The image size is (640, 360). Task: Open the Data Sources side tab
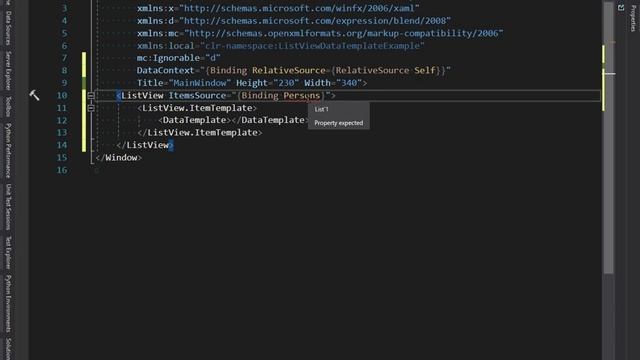(x=8, y=28)
